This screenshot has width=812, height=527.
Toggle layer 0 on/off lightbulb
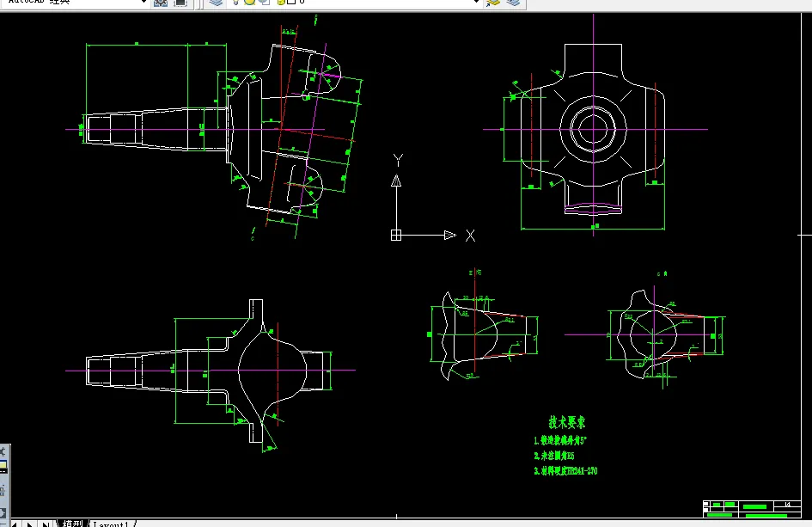[x=235, y=2]
